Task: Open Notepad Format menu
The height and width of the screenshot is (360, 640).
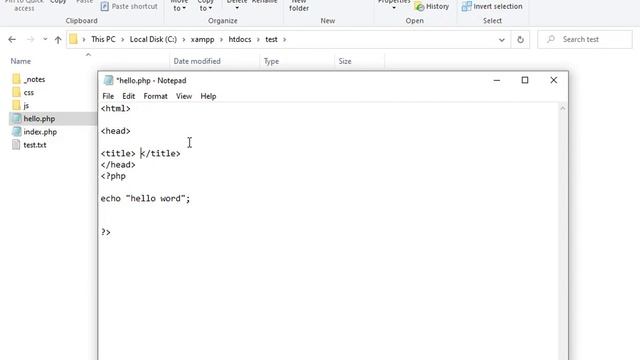Action: pyautogui.click(x=156, y=96)
